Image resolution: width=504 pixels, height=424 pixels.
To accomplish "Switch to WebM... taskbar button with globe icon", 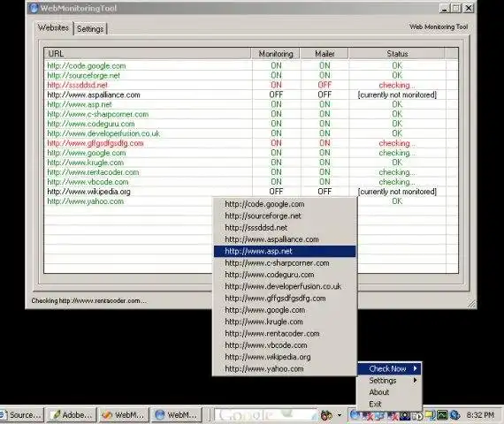I will click(x=176, y=415).
